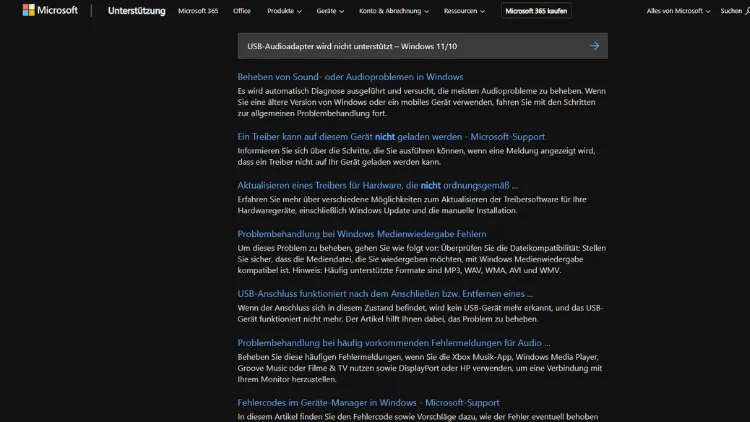Open the Geräte dropdown menu
750x422 pixels.
(330, 11)
